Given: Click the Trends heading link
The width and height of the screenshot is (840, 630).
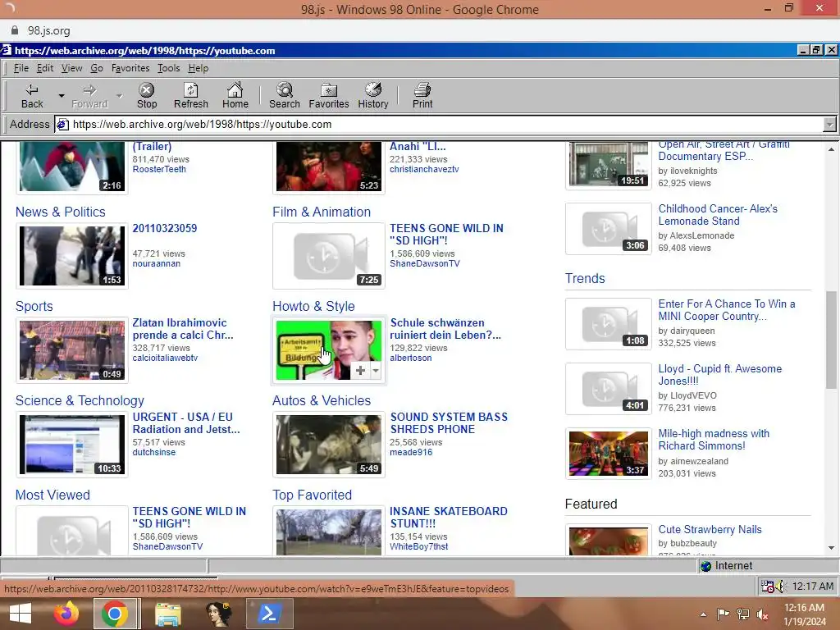Looking at the screenshot, I should coord(585,279).
